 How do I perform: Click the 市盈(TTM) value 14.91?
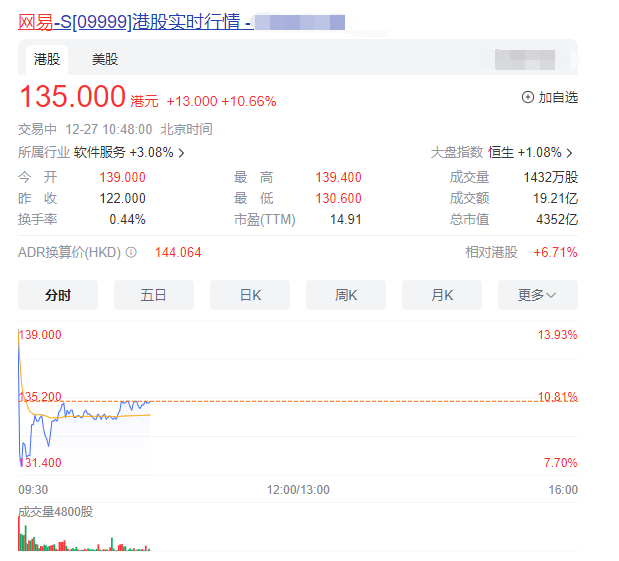click(x=346, y=219)
